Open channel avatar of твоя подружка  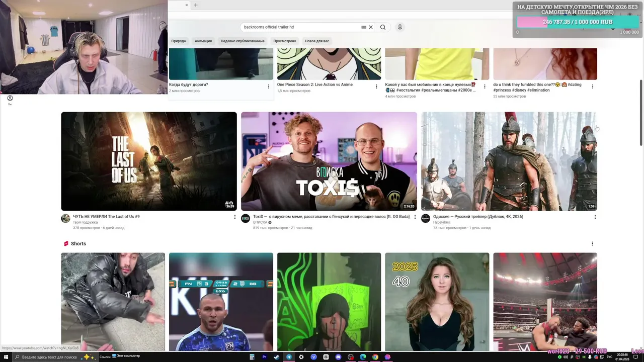[65, 218]
